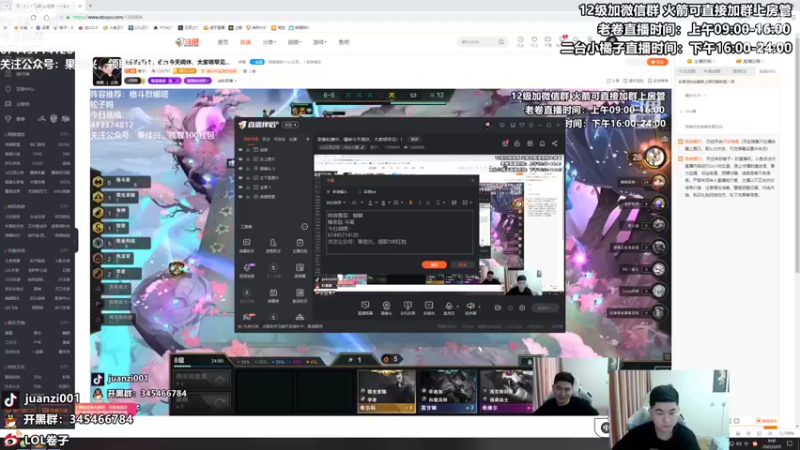800x450 pixels.
Task: Add a new scene with plus icon
Action: pyautogui.click(x=308, y=139)
